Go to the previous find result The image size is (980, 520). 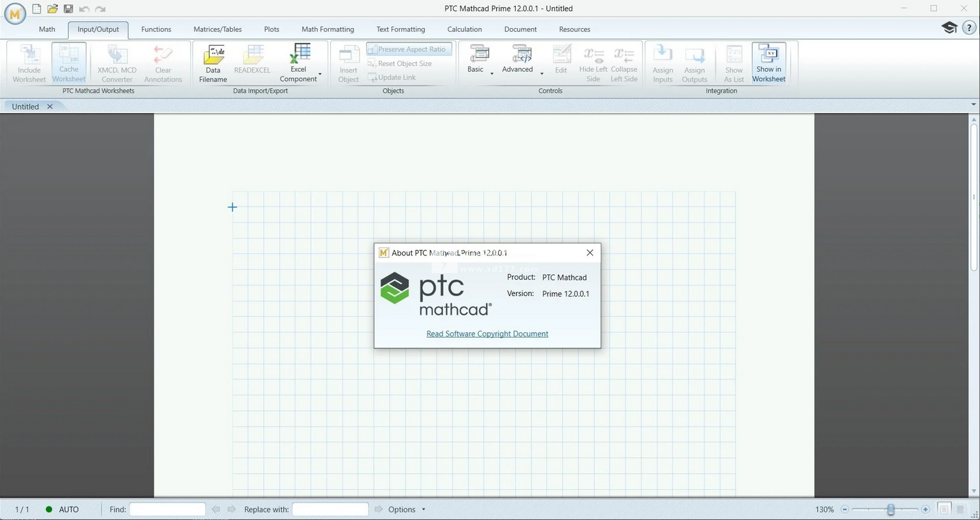[x=216, y=510]
